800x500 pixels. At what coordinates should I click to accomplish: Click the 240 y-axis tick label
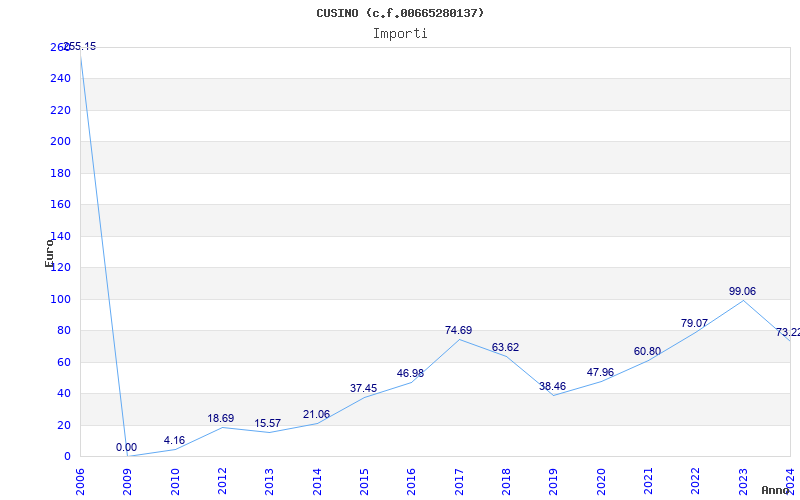pos(60,79)
